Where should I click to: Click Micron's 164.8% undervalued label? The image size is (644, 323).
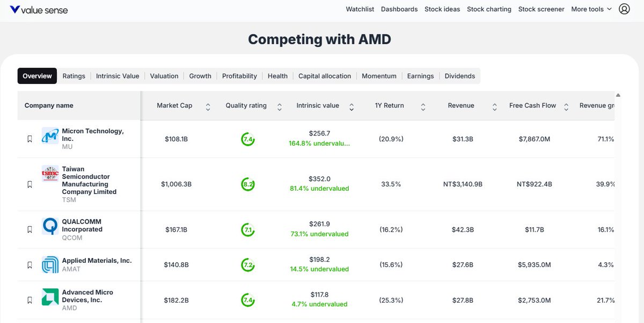(x=319, y=143)
